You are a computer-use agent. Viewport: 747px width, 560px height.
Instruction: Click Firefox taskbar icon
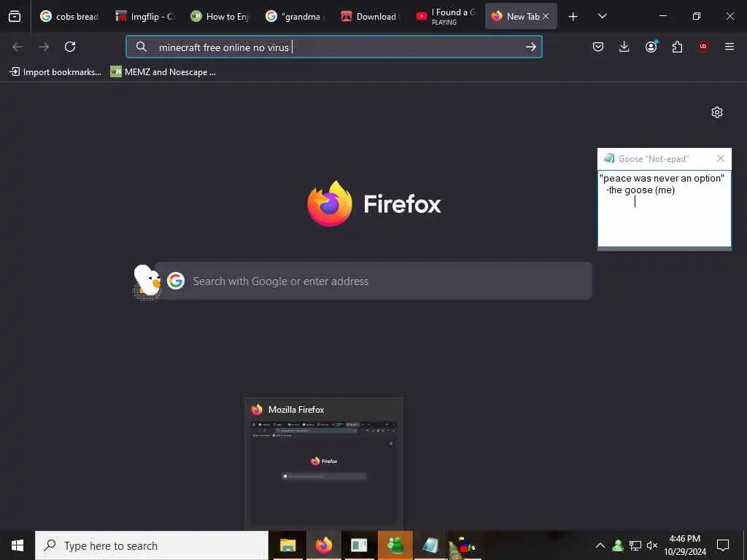[x=323, y=545]
